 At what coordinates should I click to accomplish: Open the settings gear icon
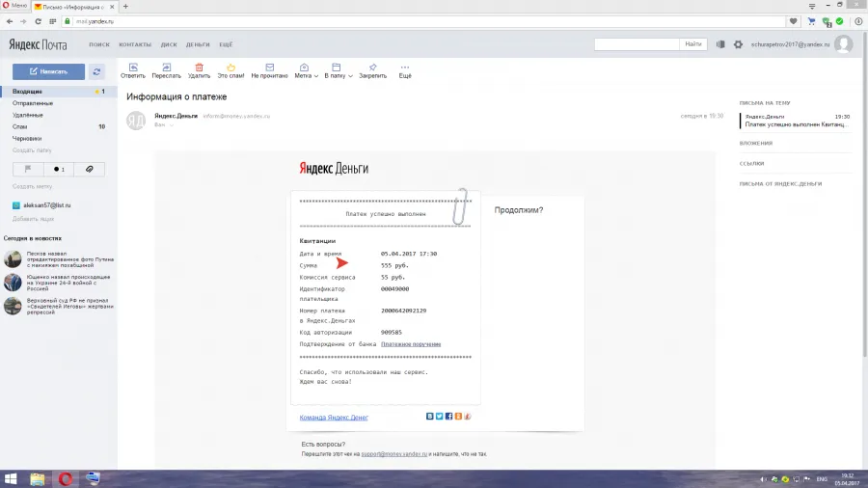click(738, 44)
